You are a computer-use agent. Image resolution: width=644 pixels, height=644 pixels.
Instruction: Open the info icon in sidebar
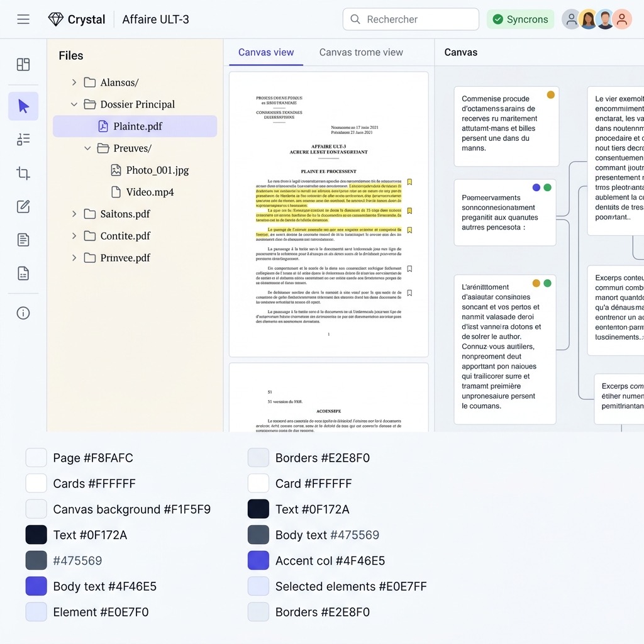(x=23, y=313)
